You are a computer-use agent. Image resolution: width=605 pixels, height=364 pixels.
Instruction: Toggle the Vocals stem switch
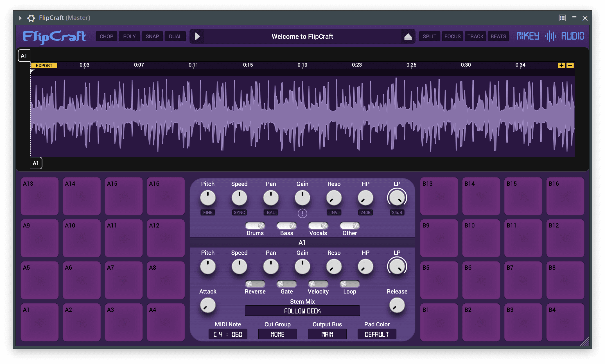318,226
